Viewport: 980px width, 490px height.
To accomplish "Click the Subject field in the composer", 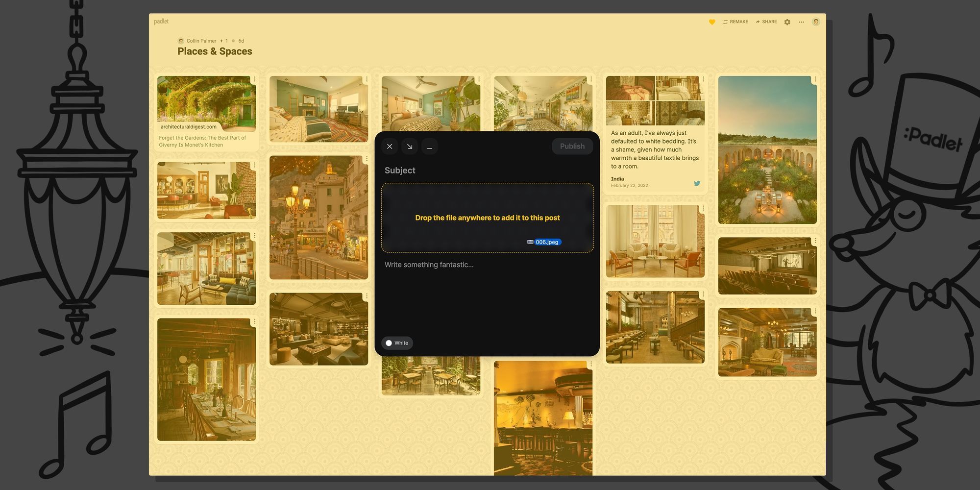I will (488, 171).
